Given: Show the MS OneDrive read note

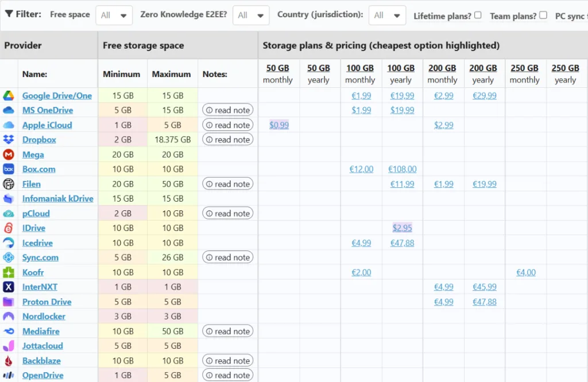Looking at the screenshot, I should coord(228,110).
